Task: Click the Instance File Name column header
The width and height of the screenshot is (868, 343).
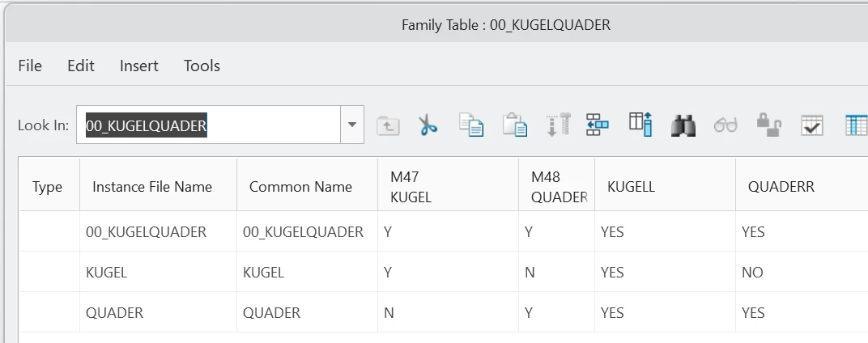Action: click(159, 184)
